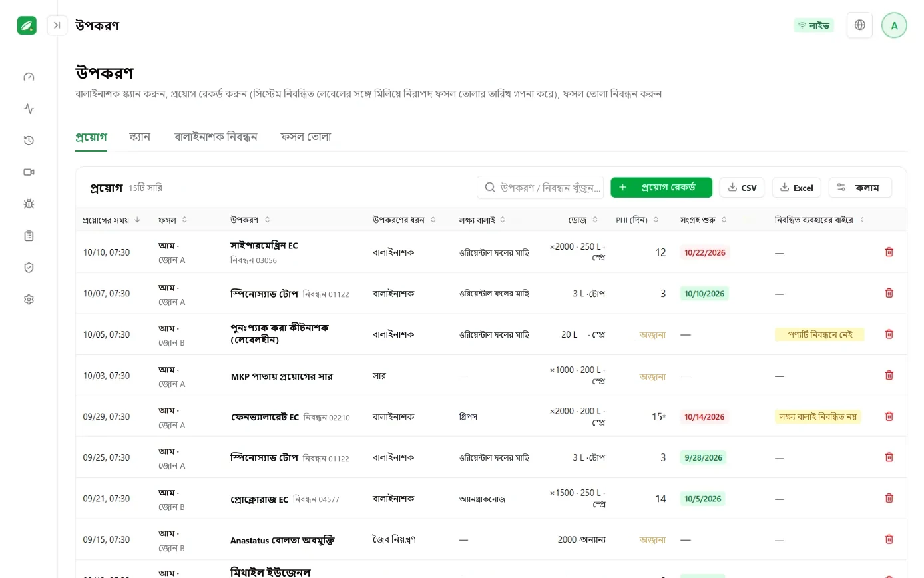924x578 pixels.
Task: Click the green leaf app logo
Action: click(x=27, y=25)
